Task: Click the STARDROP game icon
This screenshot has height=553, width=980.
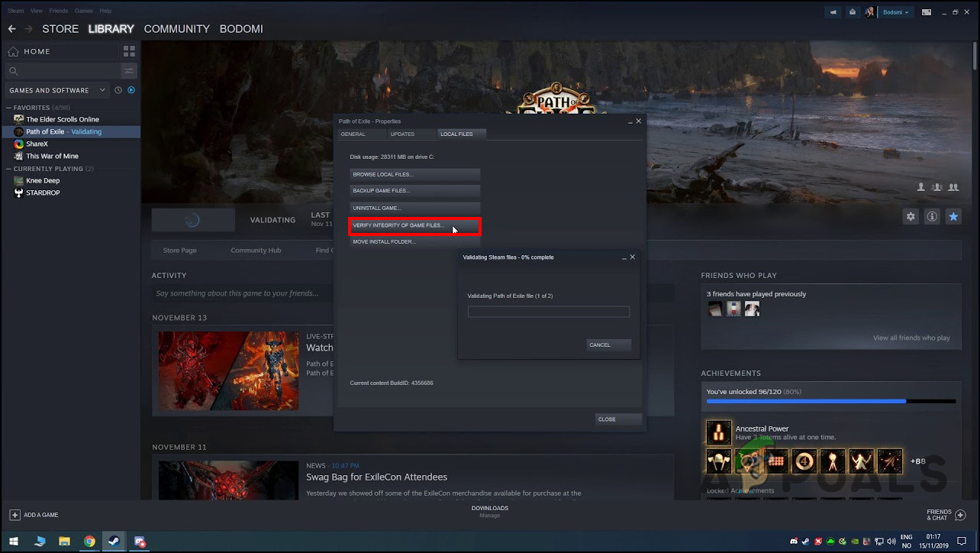Action: [19, 192]
